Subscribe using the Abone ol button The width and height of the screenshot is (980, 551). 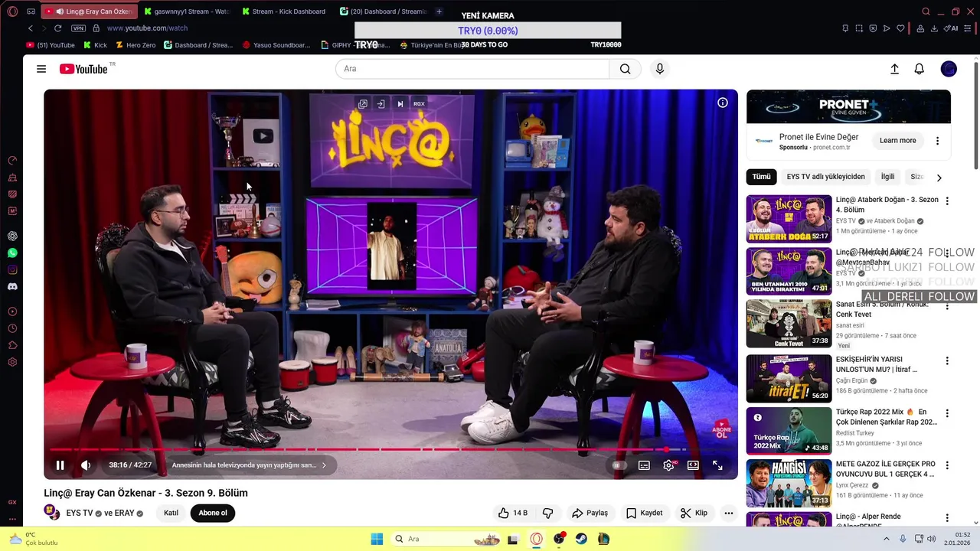(213, 513)
